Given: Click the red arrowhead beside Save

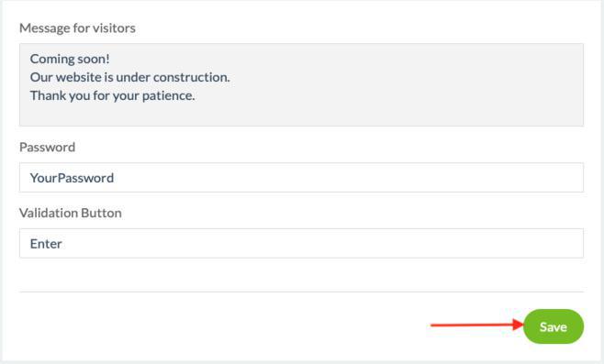Looking at the screenshot, I should click(x=518, y=325).
